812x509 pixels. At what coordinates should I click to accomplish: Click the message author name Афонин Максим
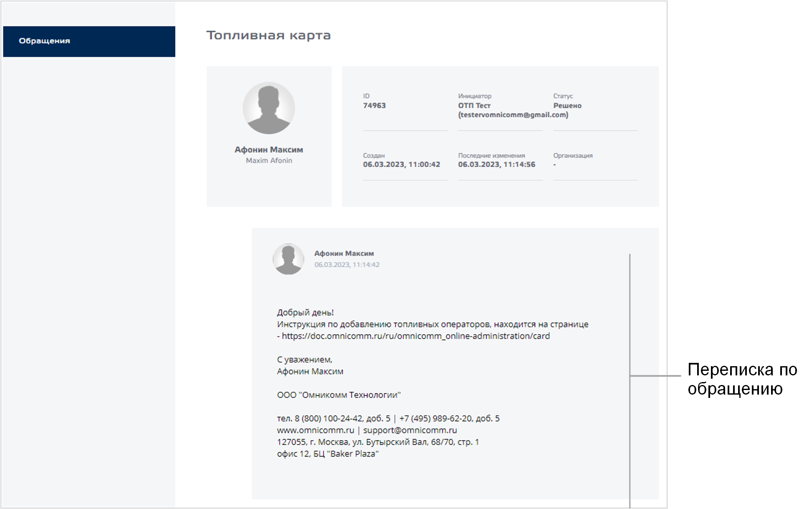click(x=344, y=253)
